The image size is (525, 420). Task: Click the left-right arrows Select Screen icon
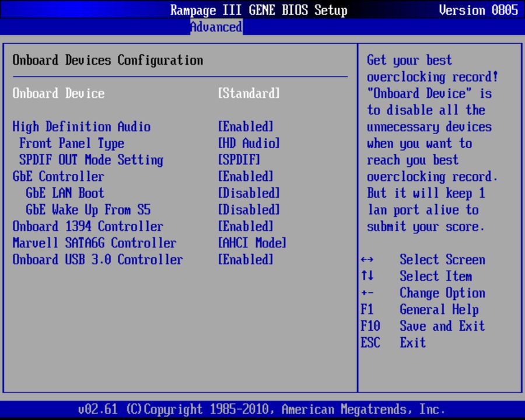click(x=367, y=260)
